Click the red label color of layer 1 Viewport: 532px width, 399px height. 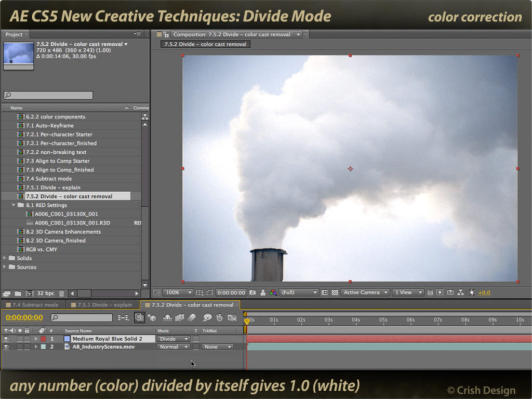pyautogui.click(x=44, y=339)
